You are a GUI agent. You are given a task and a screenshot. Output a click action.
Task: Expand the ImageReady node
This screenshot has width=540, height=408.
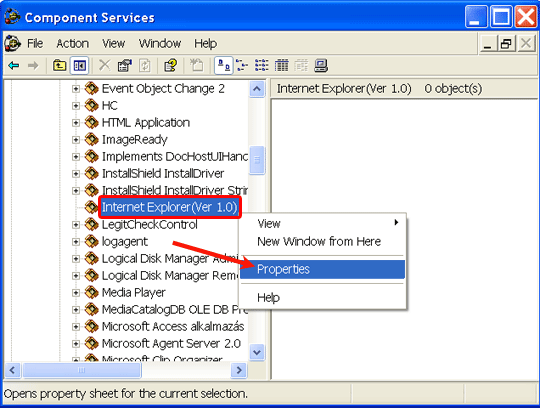click(x=76, y=140)
